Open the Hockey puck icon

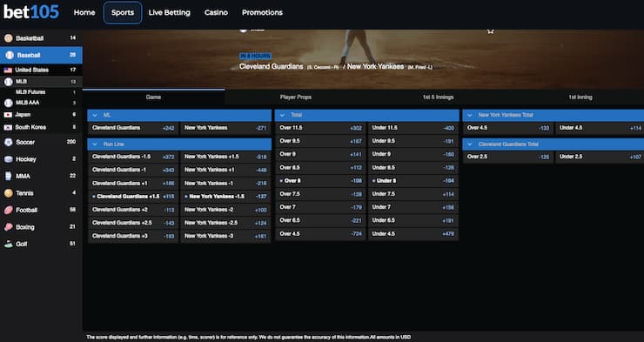(8, 159)
